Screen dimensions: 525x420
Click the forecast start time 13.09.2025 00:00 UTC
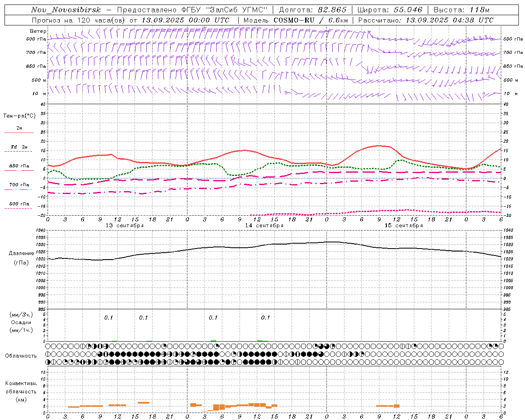tap(185, 20)
